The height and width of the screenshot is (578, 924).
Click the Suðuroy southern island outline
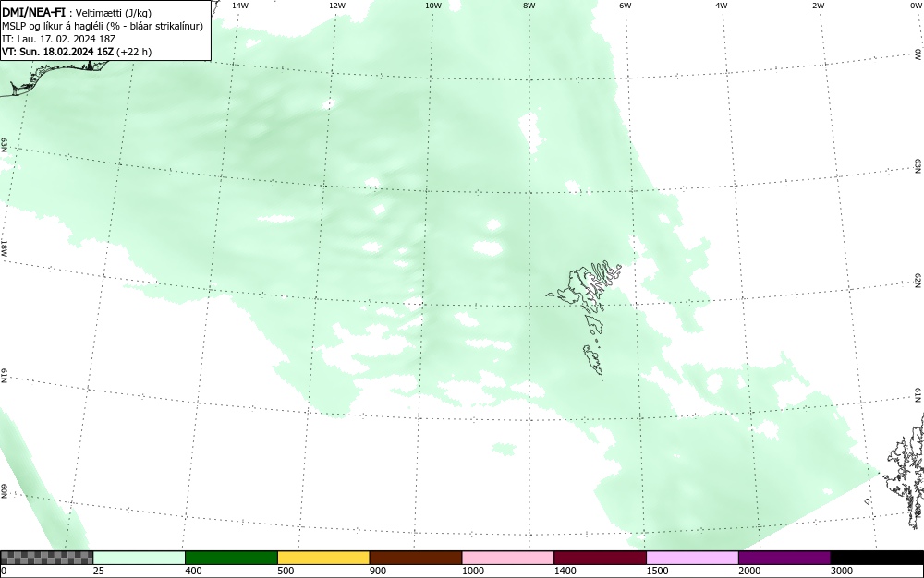(x=593, y=360)
